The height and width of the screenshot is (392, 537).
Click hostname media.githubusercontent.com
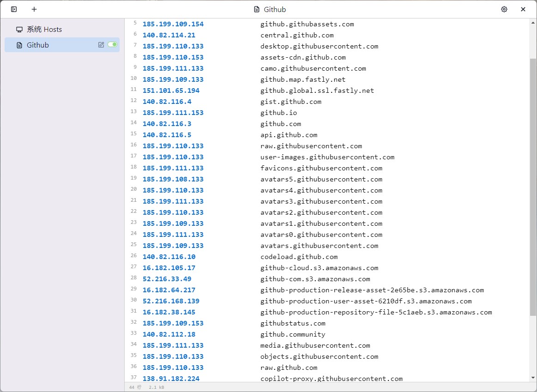point(315,345)
